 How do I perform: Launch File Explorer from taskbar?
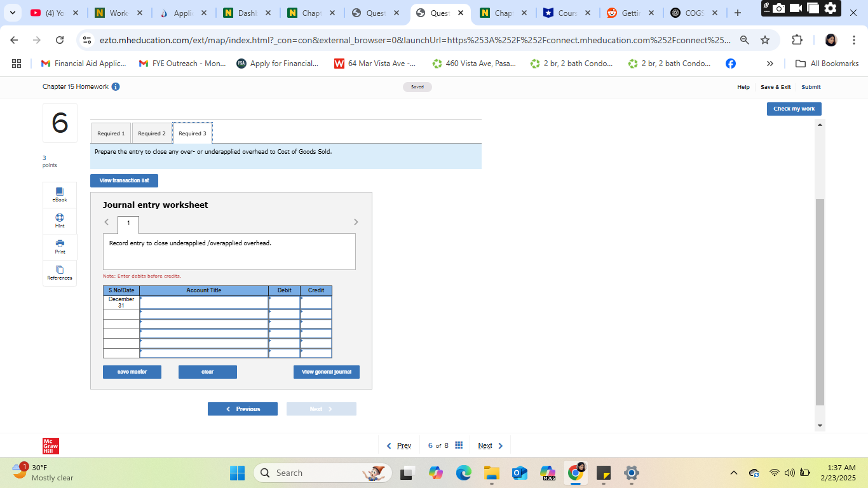pos(492,473)
